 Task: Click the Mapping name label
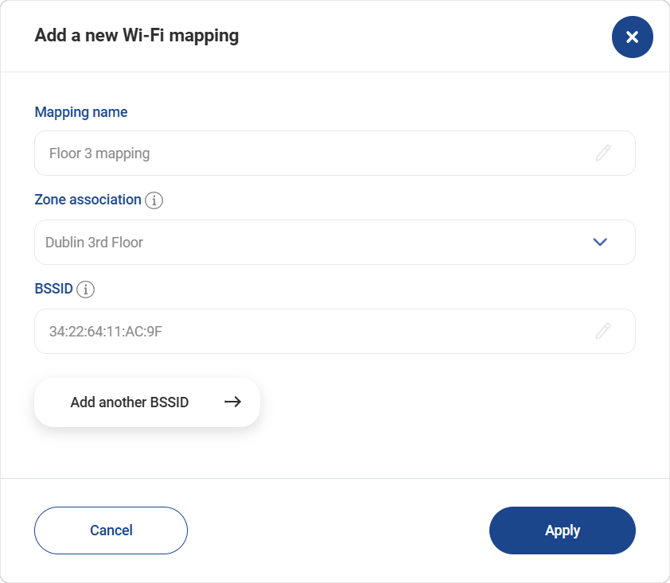click(81, 112)
